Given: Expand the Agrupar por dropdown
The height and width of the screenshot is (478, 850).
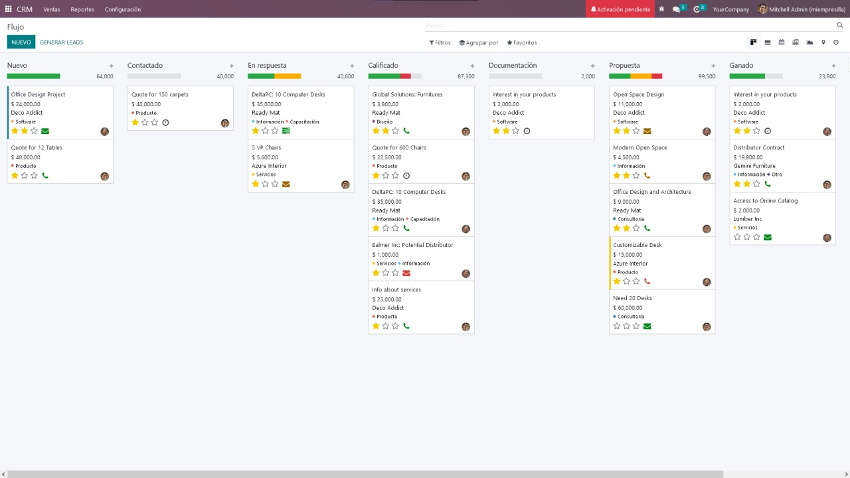Looking at the screenshot, I should [x=479, y=43].
